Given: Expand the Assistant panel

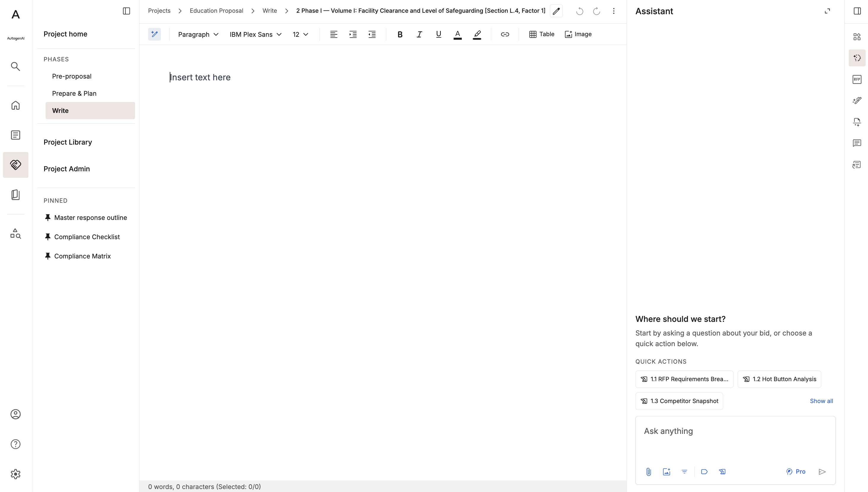Looking at the screenshot, I should tap(827, 11).
